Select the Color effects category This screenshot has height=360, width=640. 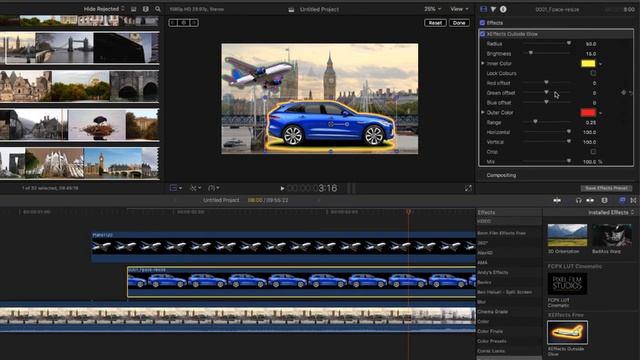click(483, 322)
